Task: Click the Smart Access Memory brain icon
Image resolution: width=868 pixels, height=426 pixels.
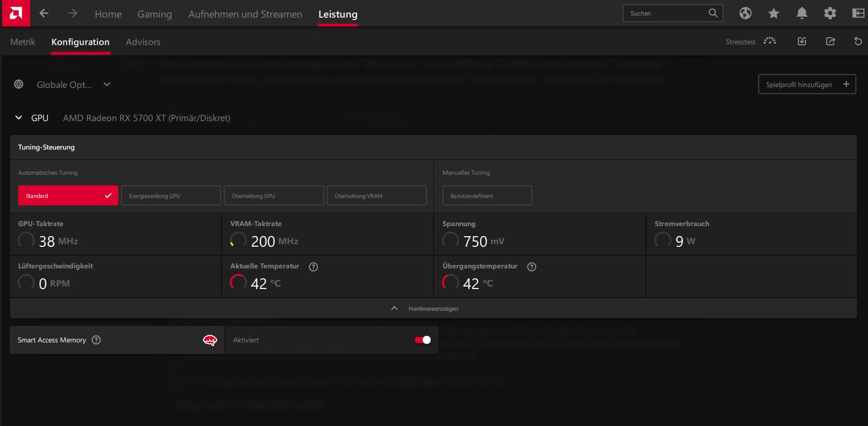Action: pyautogui.click(x=210, y=340)
